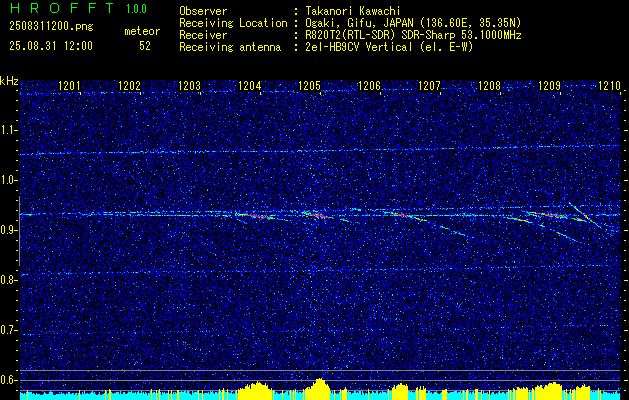Click observer name Takanori Kawachi
Screen dimensions: 629x400
(351, 11)
